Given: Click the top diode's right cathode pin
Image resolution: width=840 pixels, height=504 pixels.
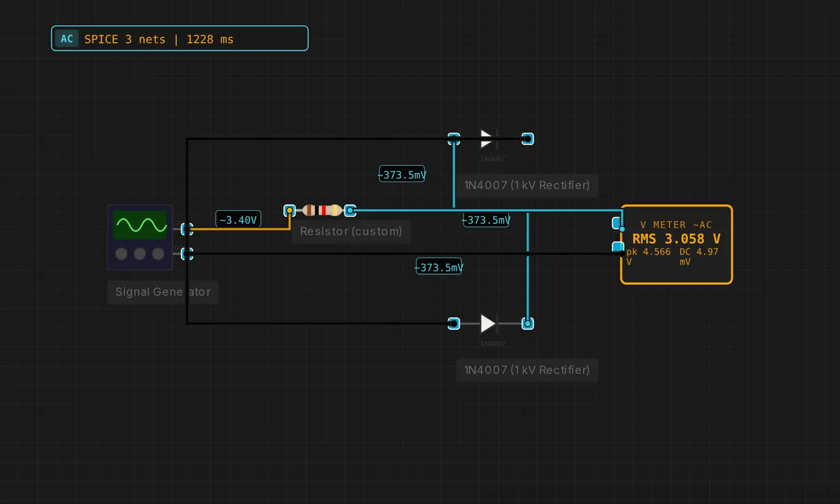Looking at the screenshot, I should coord(528,139).
